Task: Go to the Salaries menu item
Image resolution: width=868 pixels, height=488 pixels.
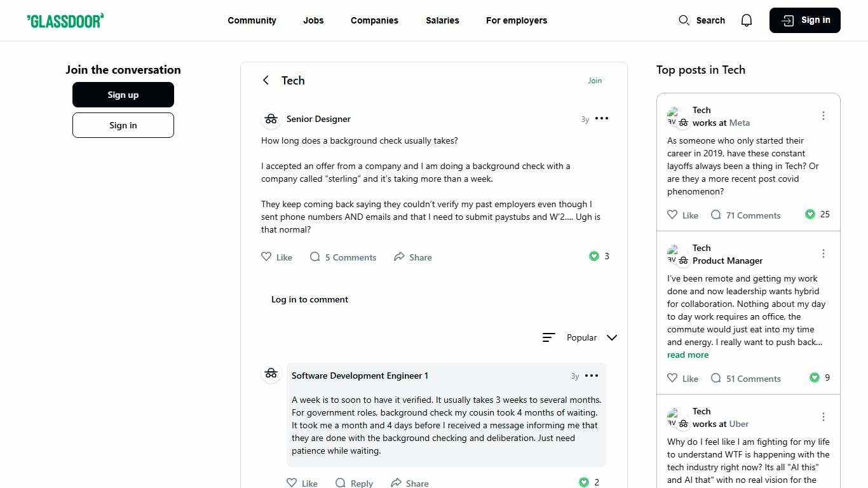Action: click(442, 20)
